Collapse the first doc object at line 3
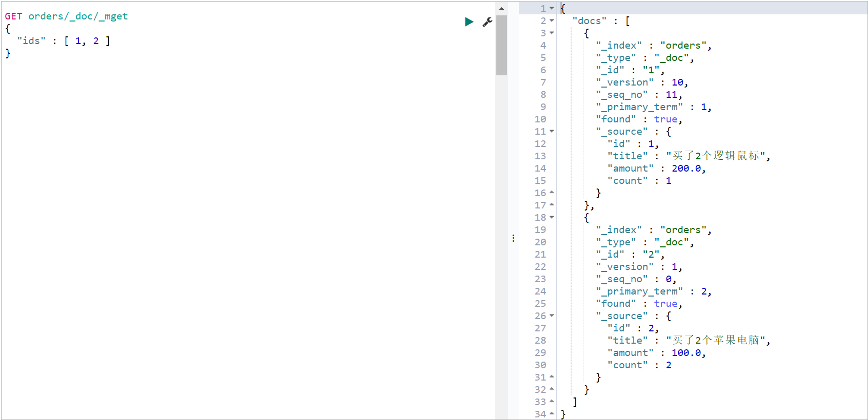The width and height of the screenshot is (868, 420). (x=552, y=33)
